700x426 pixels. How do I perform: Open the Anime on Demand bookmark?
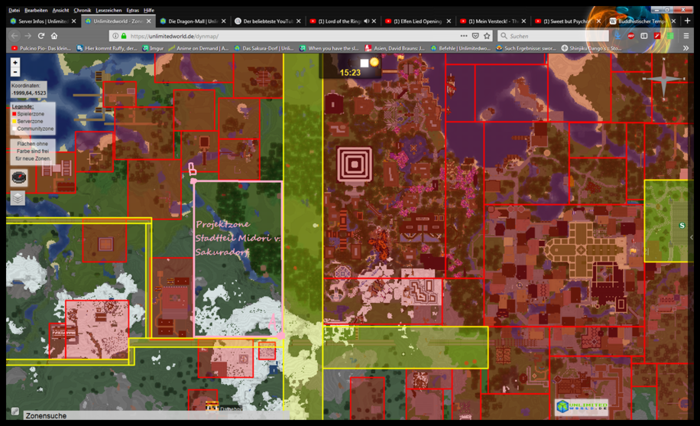click(x=198, y=48)
